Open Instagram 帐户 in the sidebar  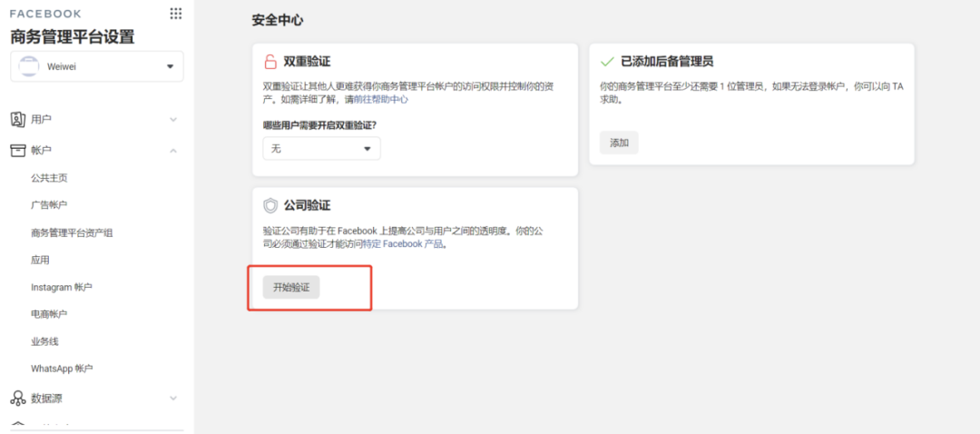[x=62, y=287]
